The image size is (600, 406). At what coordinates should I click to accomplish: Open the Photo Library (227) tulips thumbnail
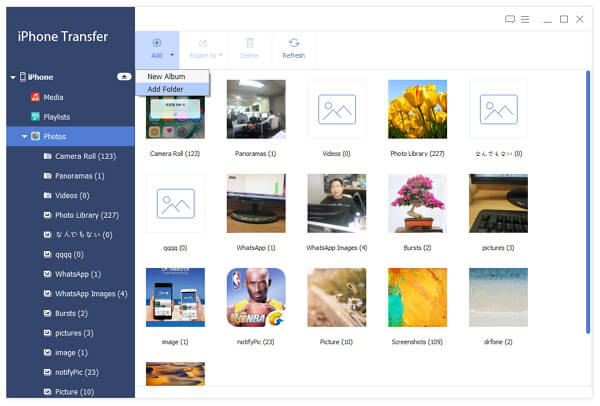tap(417, 109)
